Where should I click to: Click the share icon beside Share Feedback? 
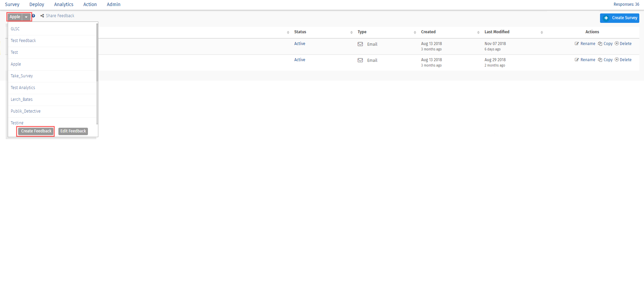pyautogui.click(x=42, y=16)
